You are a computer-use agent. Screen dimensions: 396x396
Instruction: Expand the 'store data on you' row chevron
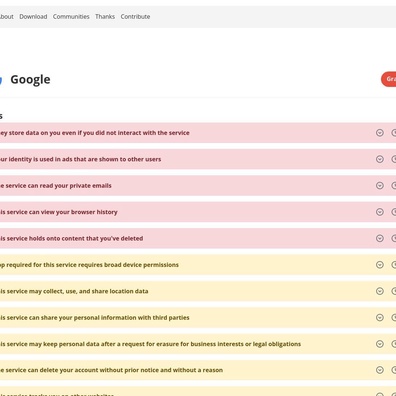click(380, 133)
